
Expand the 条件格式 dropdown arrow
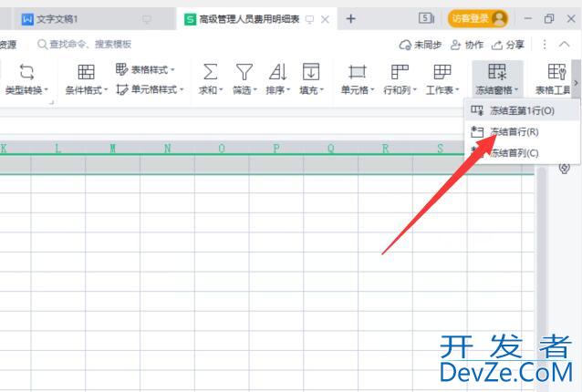pos(106,89)
